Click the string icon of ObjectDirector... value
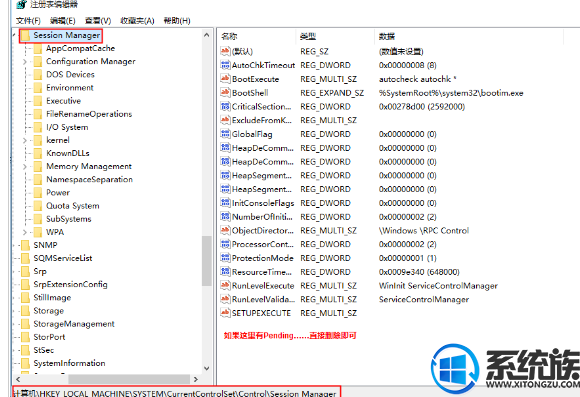The image size is (580, 397). [x=225, y=231]
